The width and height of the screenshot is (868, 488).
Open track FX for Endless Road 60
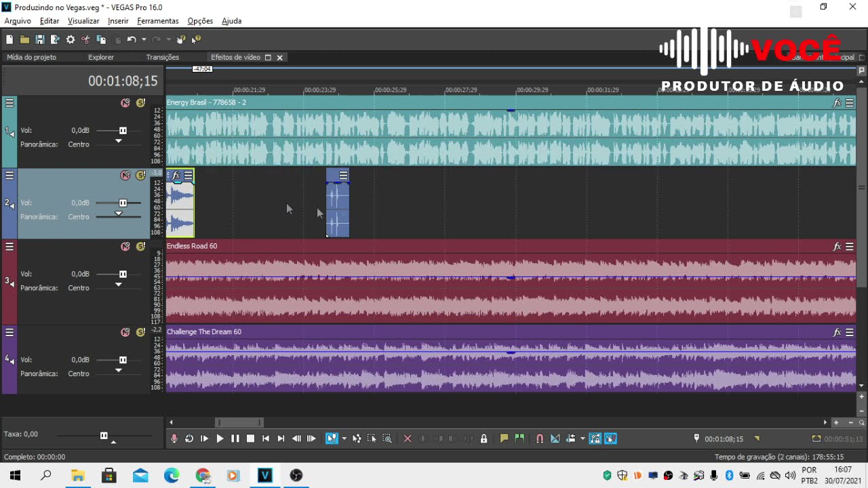coord(837,247)
